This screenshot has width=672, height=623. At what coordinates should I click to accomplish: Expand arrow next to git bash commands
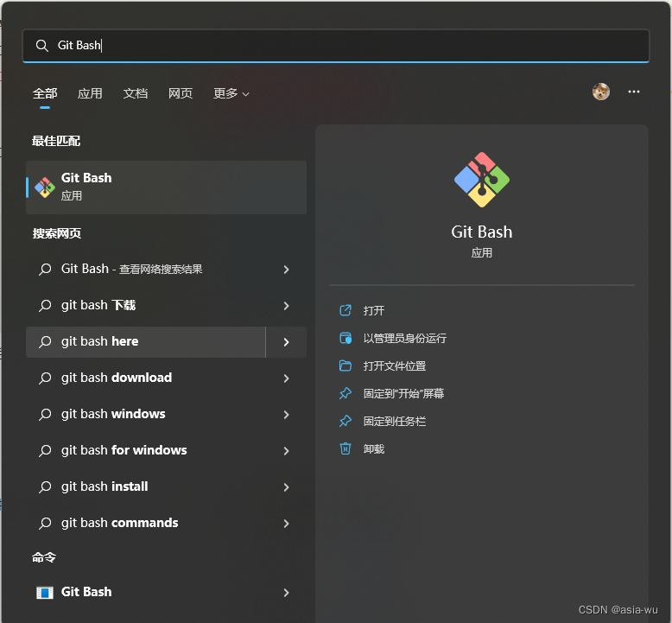click(286, 524)
